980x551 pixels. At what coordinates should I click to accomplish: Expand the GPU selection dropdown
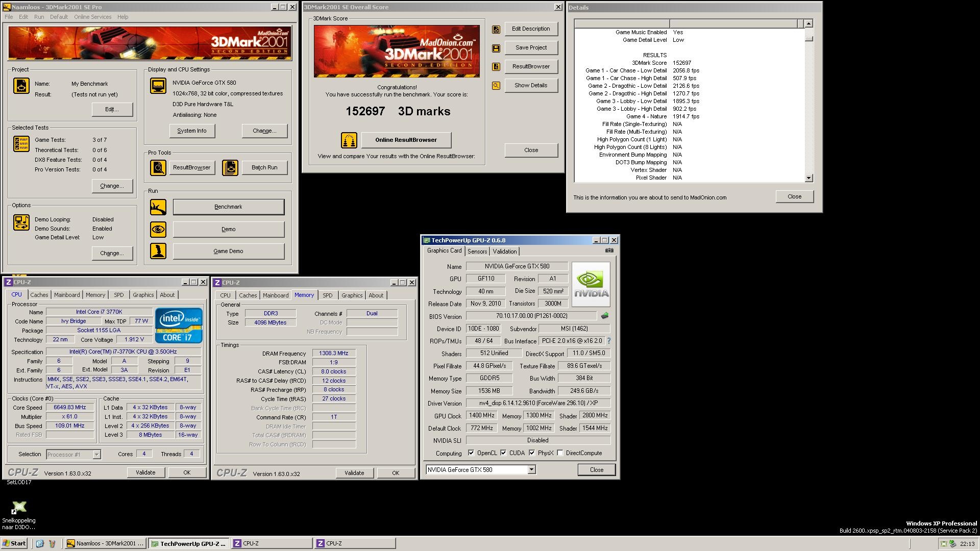[531, 470]
